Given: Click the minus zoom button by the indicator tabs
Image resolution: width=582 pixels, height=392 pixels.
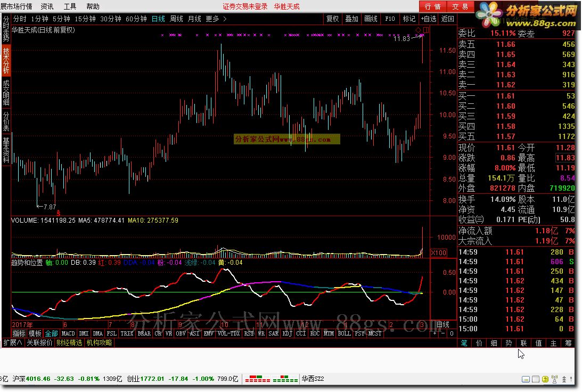Looking at the screenshot, I should click(443, 333).
